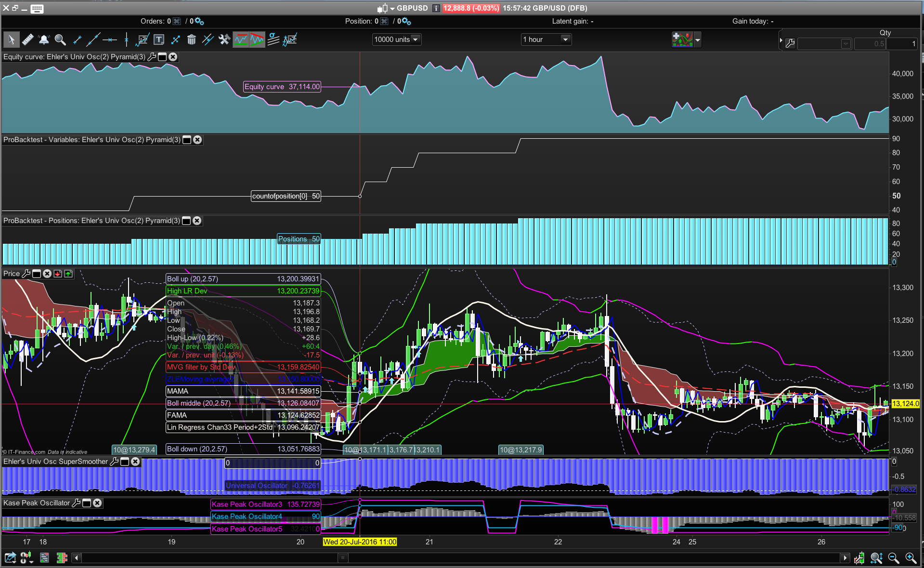The height and width of the screenshot is (568, 924).
Task: Click the info icon next to GBPUSD
Action: (436, 8)
